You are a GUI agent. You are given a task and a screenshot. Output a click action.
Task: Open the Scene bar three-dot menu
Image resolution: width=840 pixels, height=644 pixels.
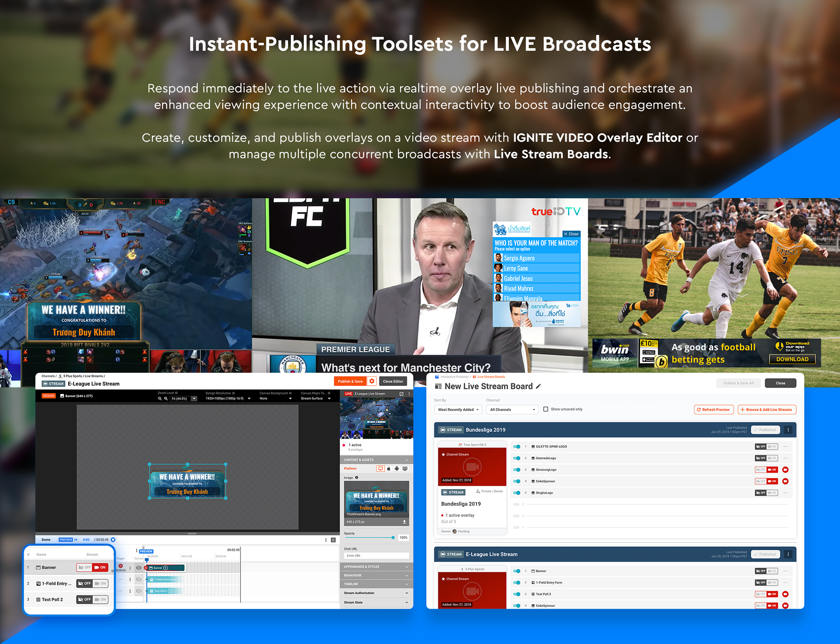click(x=326, y=540)
